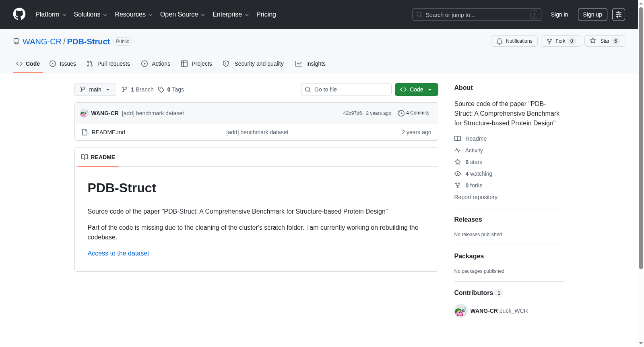Click '[add] benchmark dataset' in README.md row

click(x=257, y=132)
